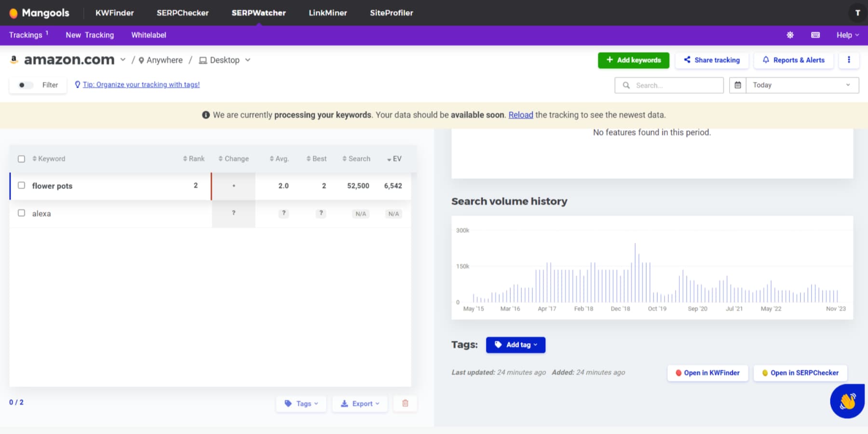Click the Reload tracking link

pyautogui.click(x=520, y=115)
